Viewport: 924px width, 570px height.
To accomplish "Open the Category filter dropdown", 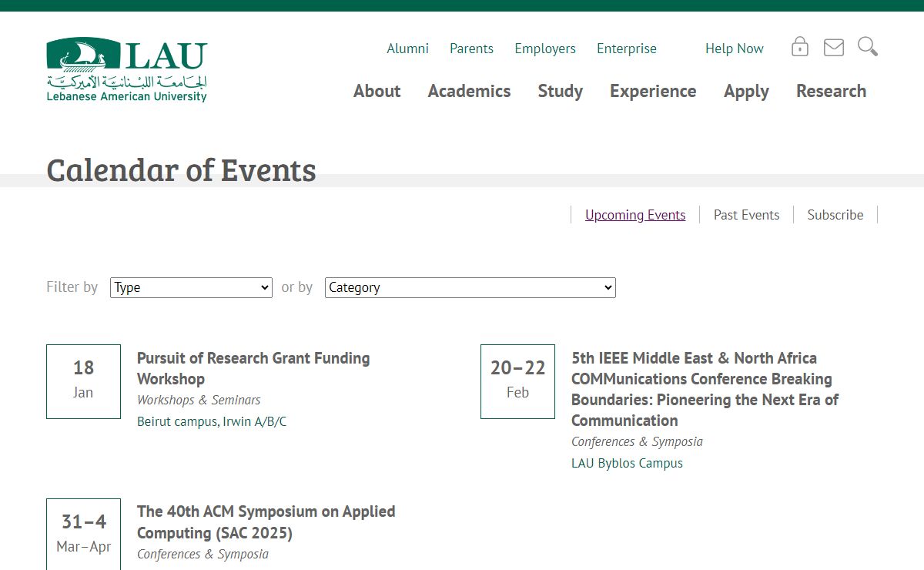I will [470, 287].
